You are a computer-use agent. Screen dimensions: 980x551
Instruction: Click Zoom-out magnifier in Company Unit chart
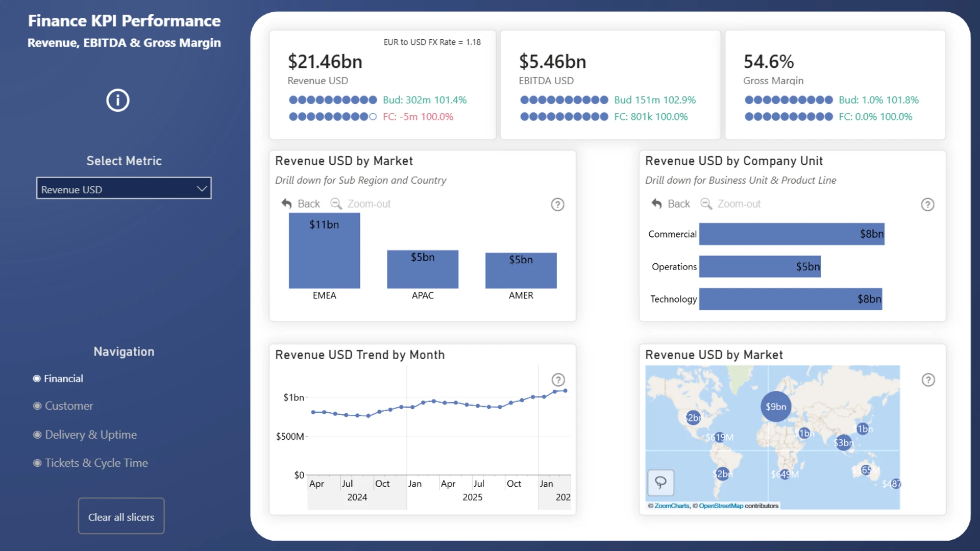(x=706, y=204)
